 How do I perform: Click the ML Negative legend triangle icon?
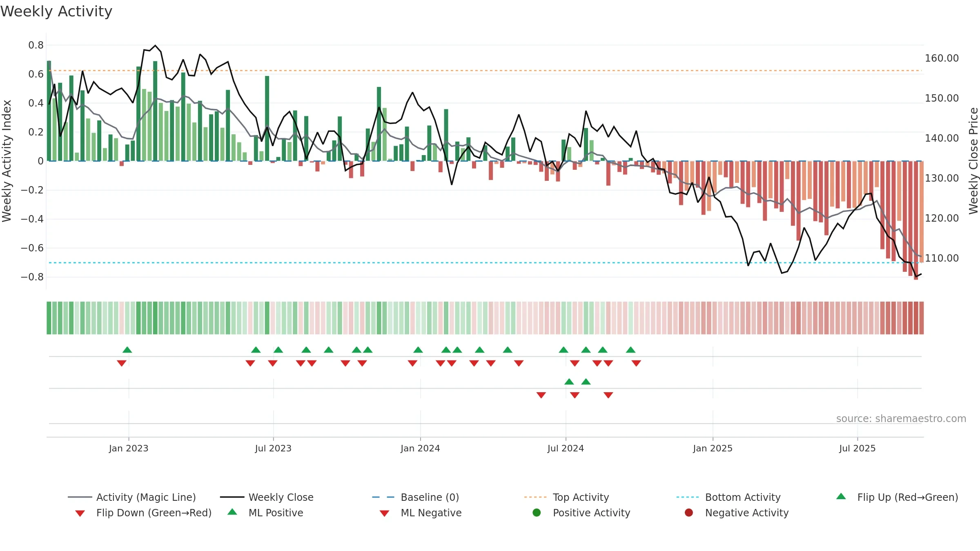tap(384, 513)
